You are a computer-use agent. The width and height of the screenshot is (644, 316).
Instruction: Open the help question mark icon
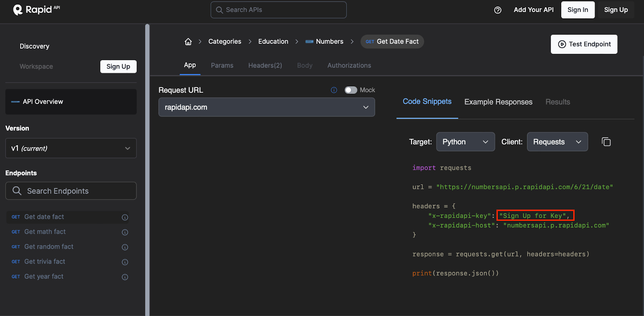click(497, 10)
